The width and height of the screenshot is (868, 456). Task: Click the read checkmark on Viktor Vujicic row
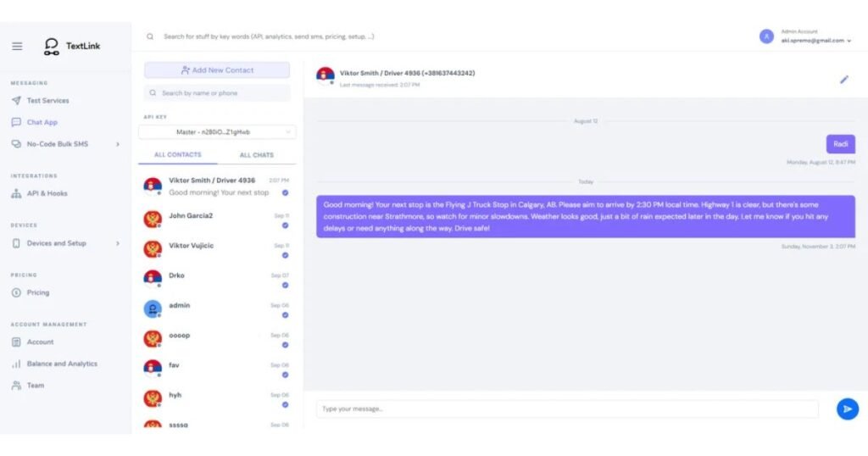click(x=285, y=255)
